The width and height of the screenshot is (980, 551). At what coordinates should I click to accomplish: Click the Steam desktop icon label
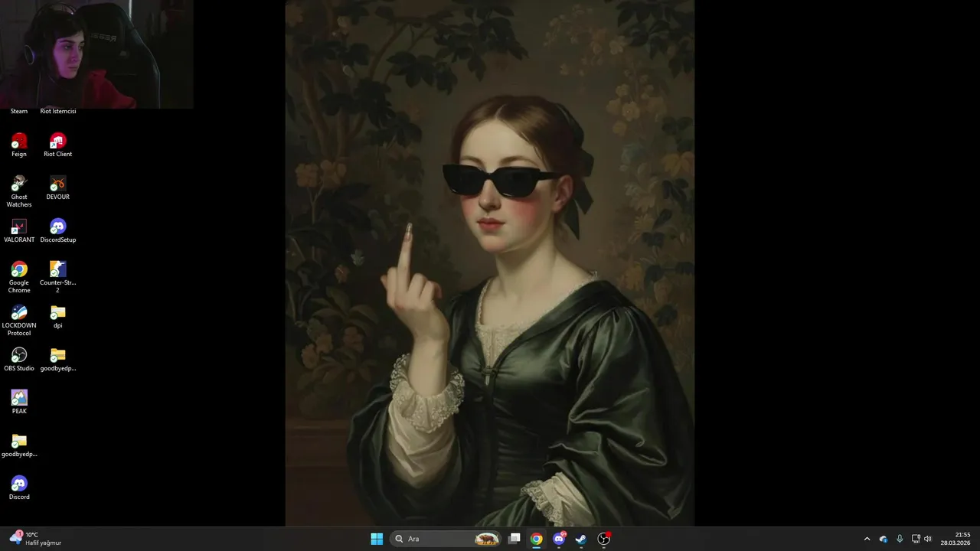19,112
